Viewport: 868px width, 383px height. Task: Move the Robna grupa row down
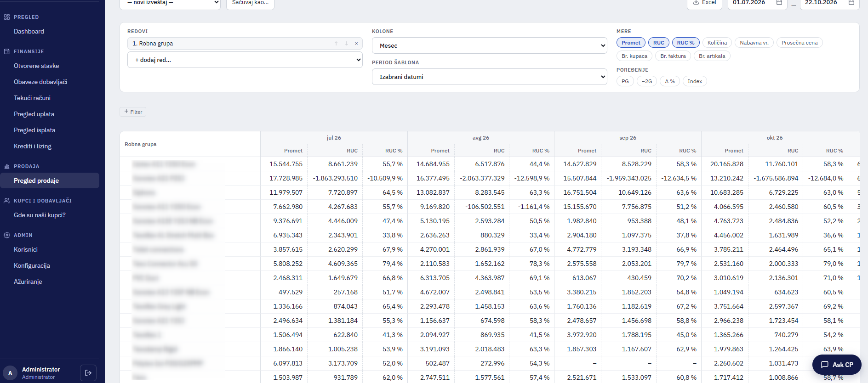(x=346, y=44)
